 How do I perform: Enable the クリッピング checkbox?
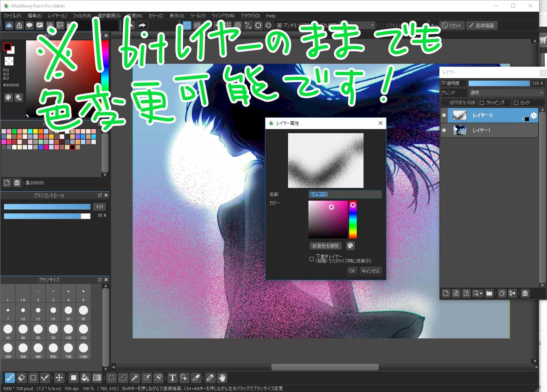(x=482, y=103)
